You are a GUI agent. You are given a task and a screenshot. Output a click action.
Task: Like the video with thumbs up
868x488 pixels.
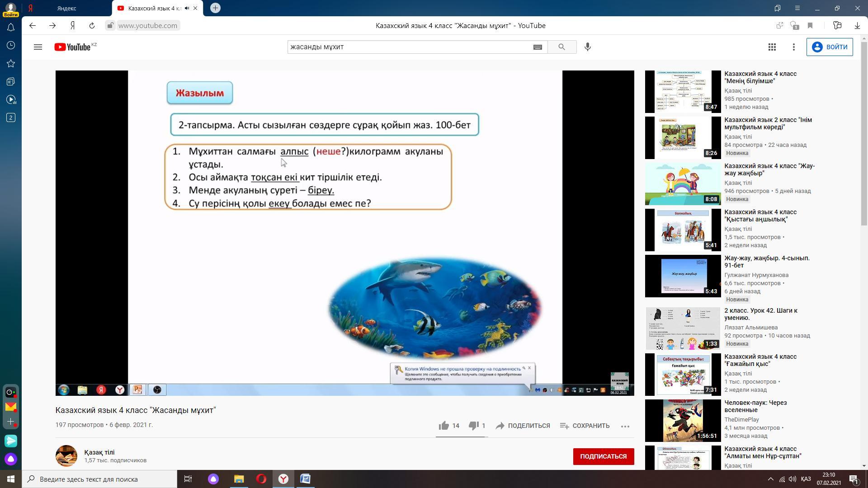[444, 426]
